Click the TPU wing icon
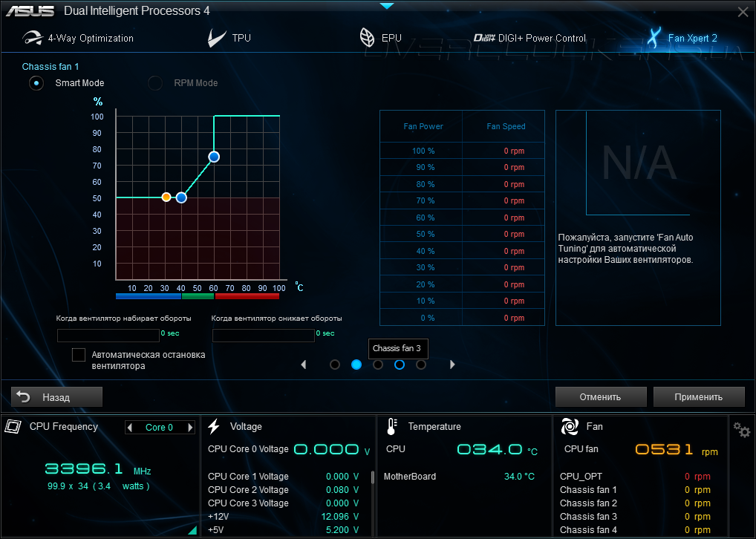The height and width of the screenshot is (539, 756). coord(217,38)
